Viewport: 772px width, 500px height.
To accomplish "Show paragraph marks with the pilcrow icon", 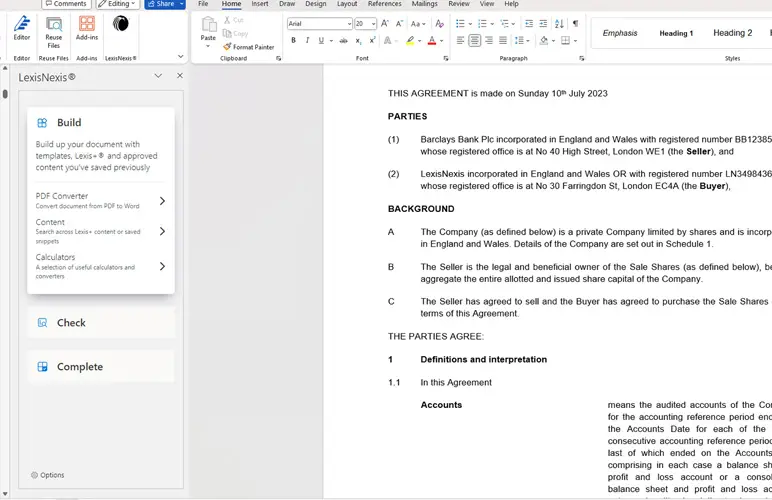I will coord(575,23).
